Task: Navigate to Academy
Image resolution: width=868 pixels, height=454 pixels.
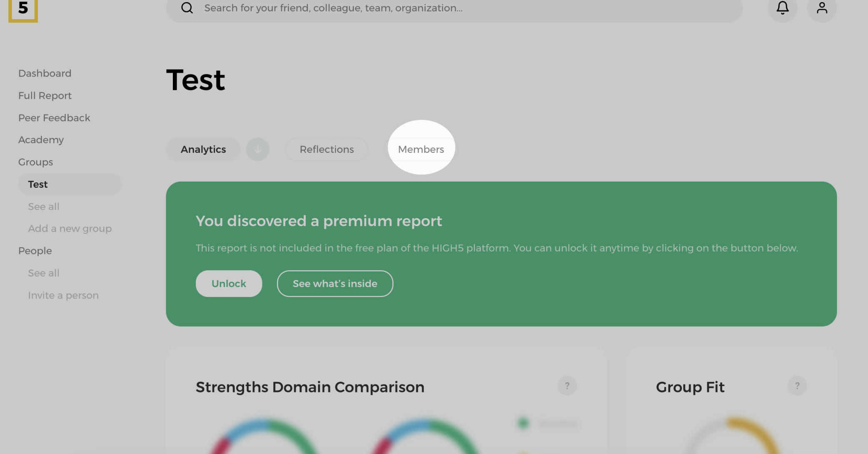Action: (41, 140)
